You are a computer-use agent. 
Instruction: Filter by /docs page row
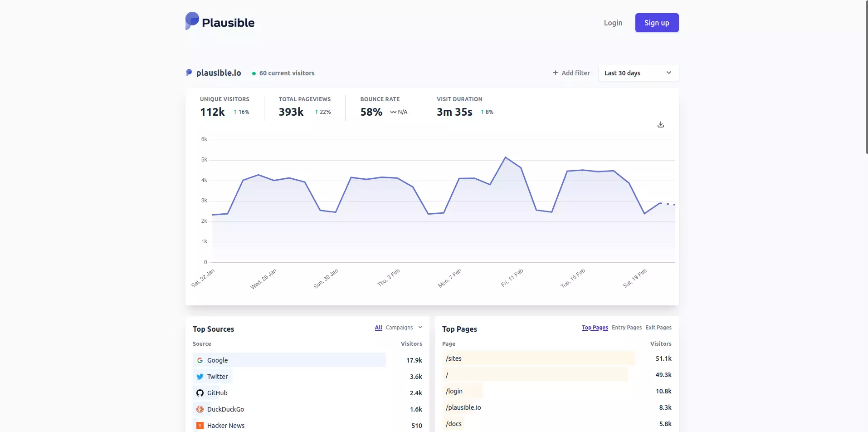[x=557, y=424]
